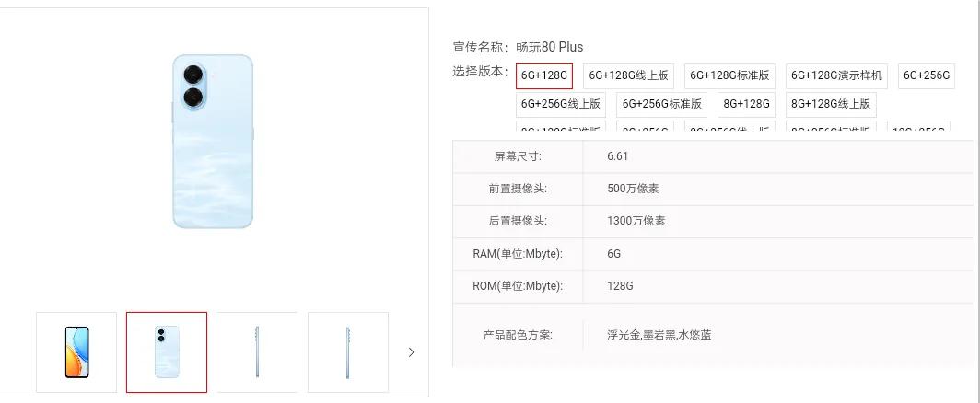
Task: Show the fourth side-profile thumbnail
Action: coord(347,352)
